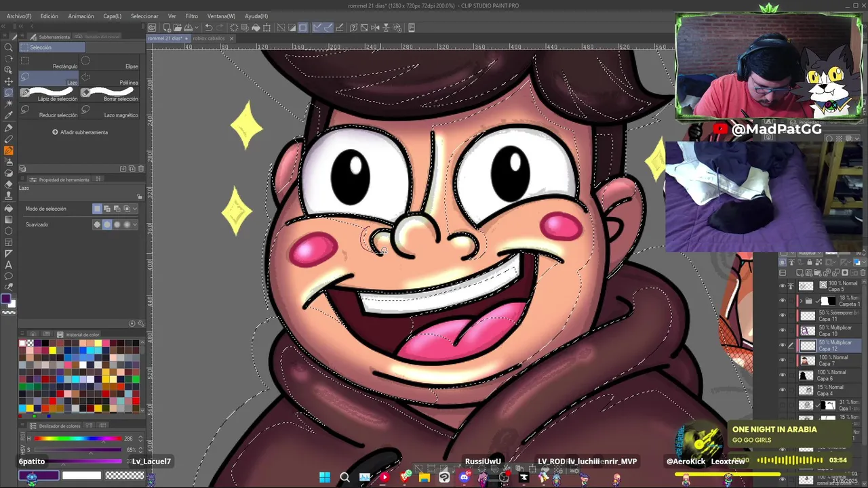Choose the Elipse selection sub tool
Screen dimensions: 868x488
[110, 62]
